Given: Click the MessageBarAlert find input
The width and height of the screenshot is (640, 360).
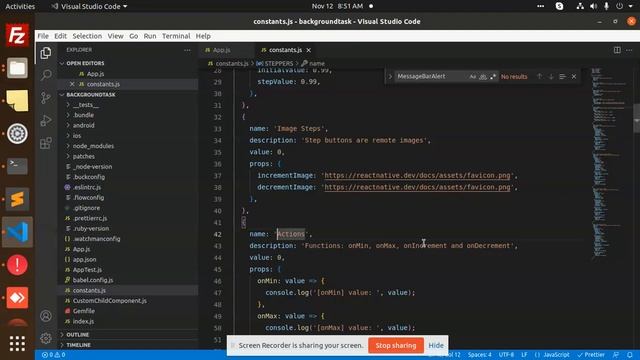Looking at the screenshot, I should [431, 76].
